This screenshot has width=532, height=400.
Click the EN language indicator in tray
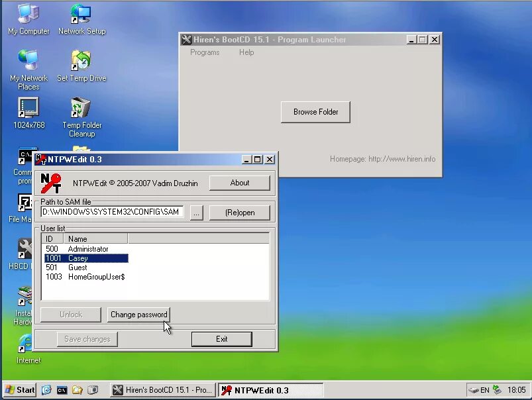(485, 390)
